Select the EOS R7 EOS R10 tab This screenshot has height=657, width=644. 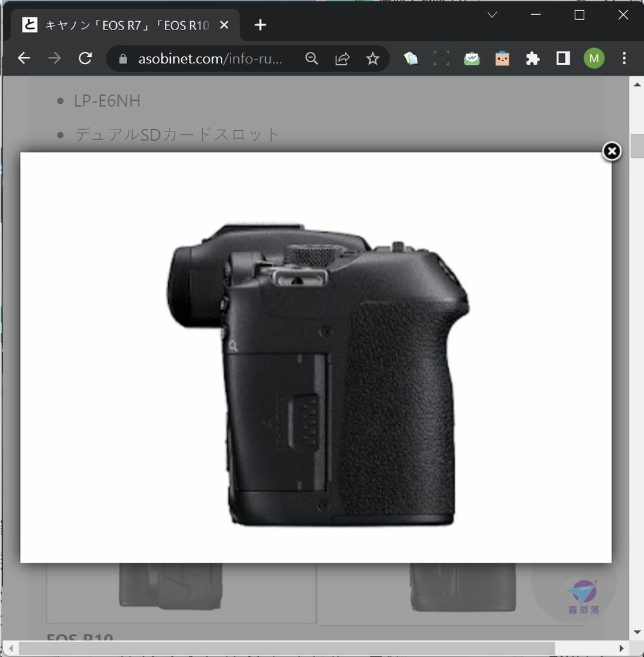tap(126, 25)
